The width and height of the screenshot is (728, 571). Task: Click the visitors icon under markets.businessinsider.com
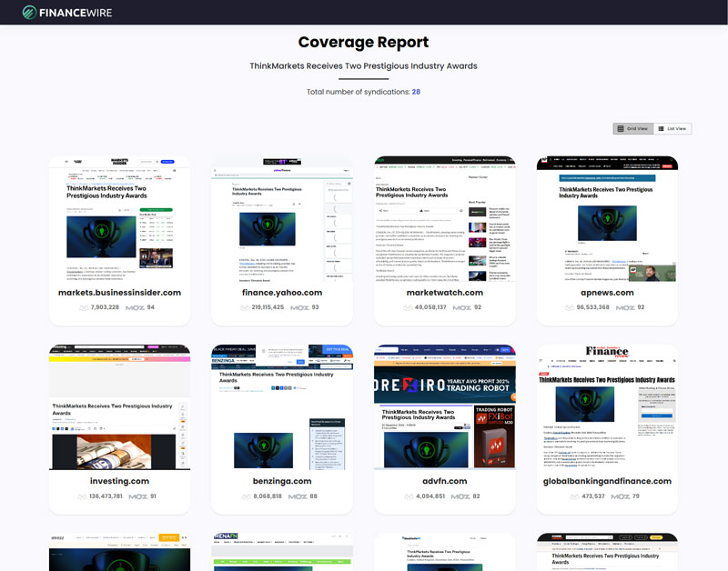(x=84, y=307)
